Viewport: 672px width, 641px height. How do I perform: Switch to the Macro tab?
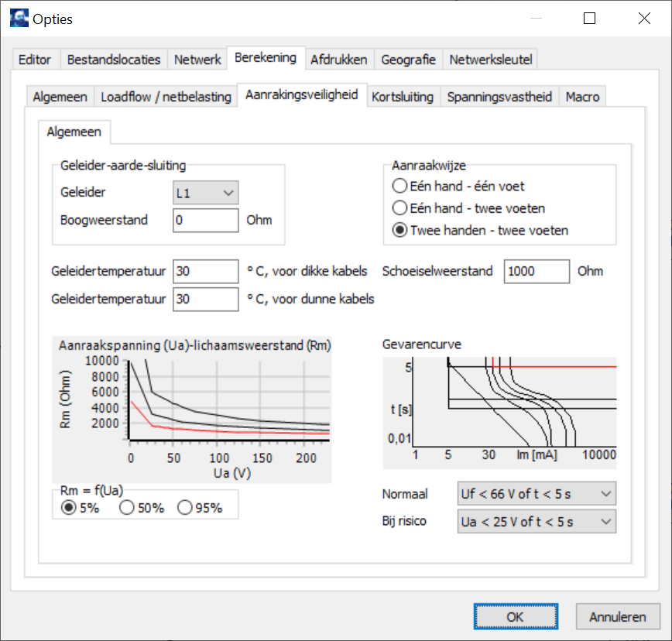click(x=582, y=97)
